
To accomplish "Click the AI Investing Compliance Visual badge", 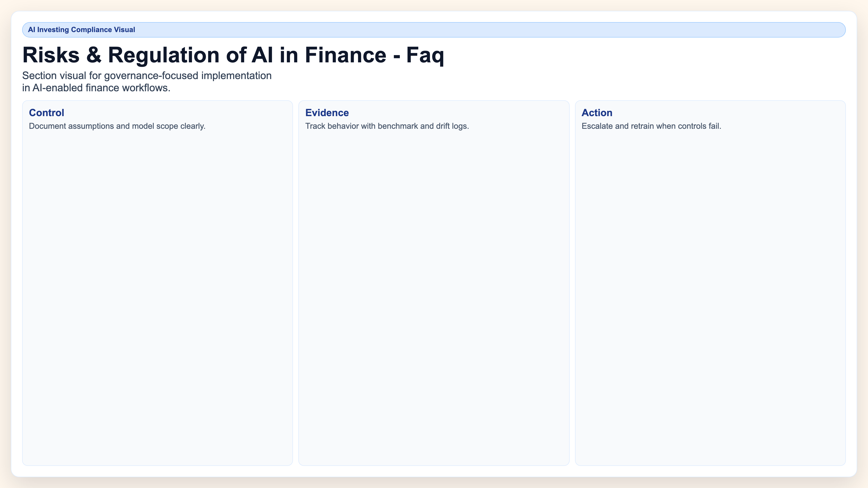I will [82, 29].
